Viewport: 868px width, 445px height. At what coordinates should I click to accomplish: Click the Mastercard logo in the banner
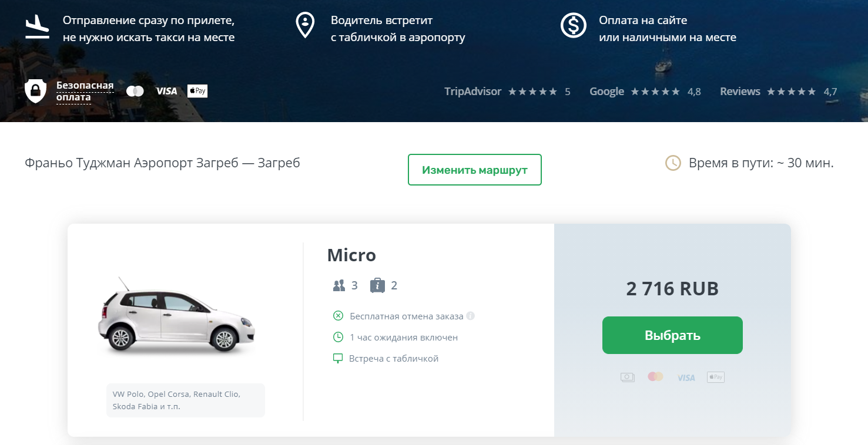tap(135, 91)
